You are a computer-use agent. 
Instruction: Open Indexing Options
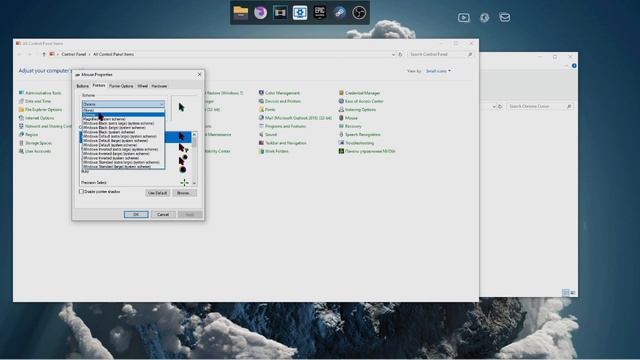click(x=358, y=109)
